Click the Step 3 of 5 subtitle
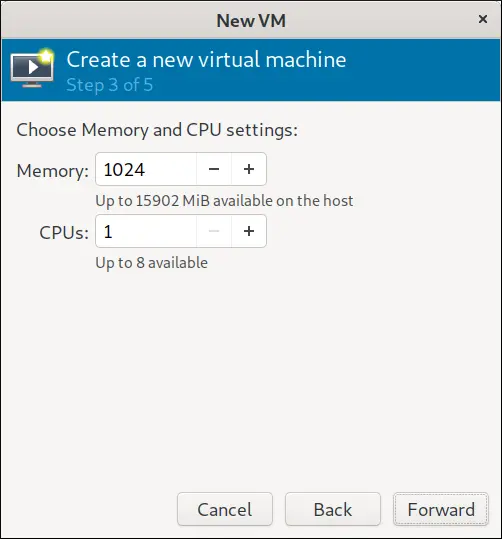Image resolution: width=502 pixels, height=539 pixels. [x=110, y=85]
